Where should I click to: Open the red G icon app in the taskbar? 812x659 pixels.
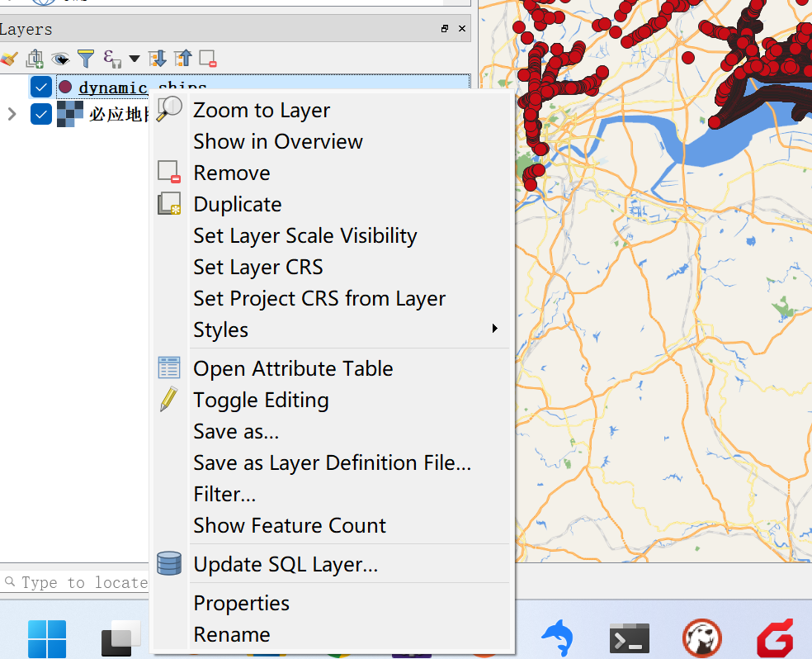coord(775,638)
